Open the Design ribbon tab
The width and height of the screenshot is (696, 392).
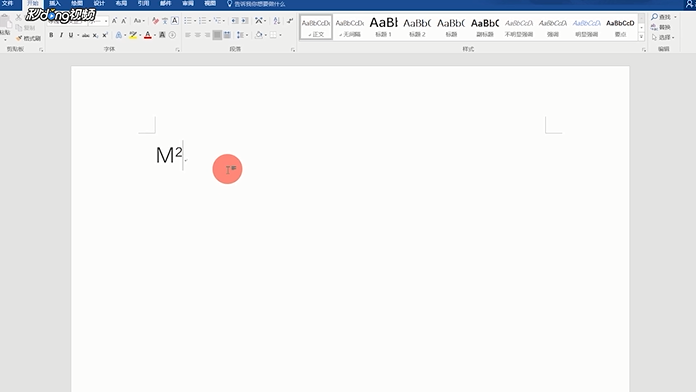click(x=99, y=4)
